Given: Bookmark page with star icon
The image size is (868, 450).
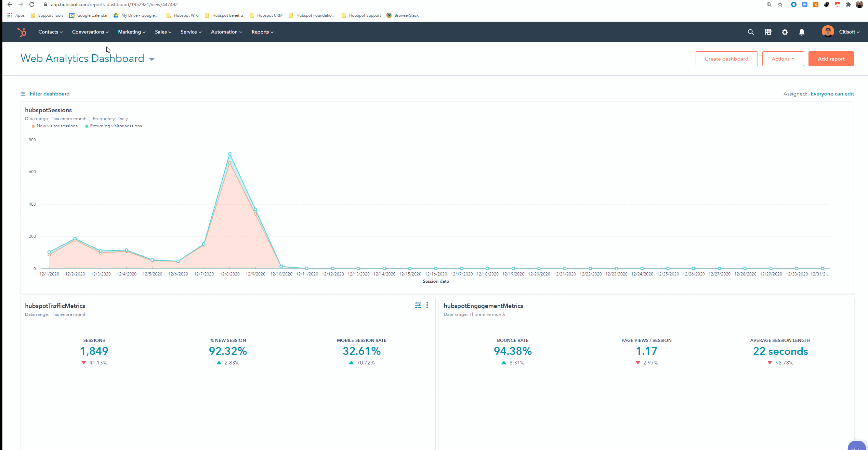Looking at the screenshot, I should [x=780, y=4].
